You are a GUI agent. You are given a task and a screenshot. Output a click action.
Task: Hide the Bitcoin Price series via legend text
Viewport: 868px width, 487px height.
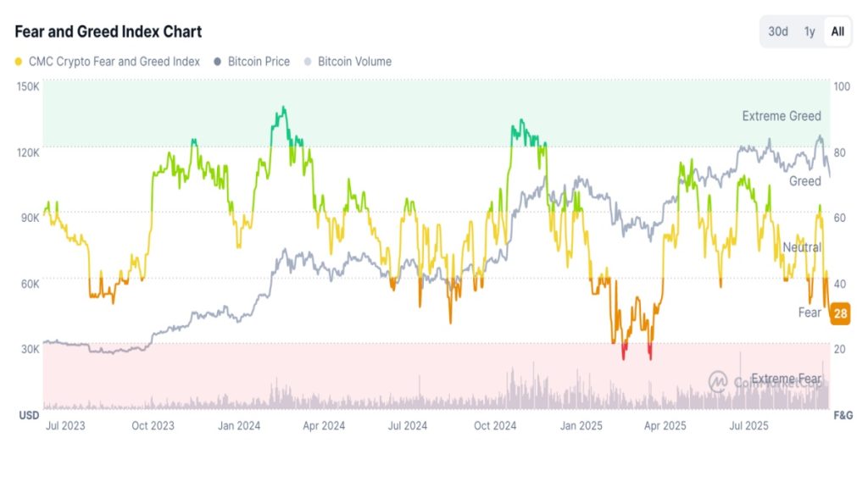click(x=259, y=62)
